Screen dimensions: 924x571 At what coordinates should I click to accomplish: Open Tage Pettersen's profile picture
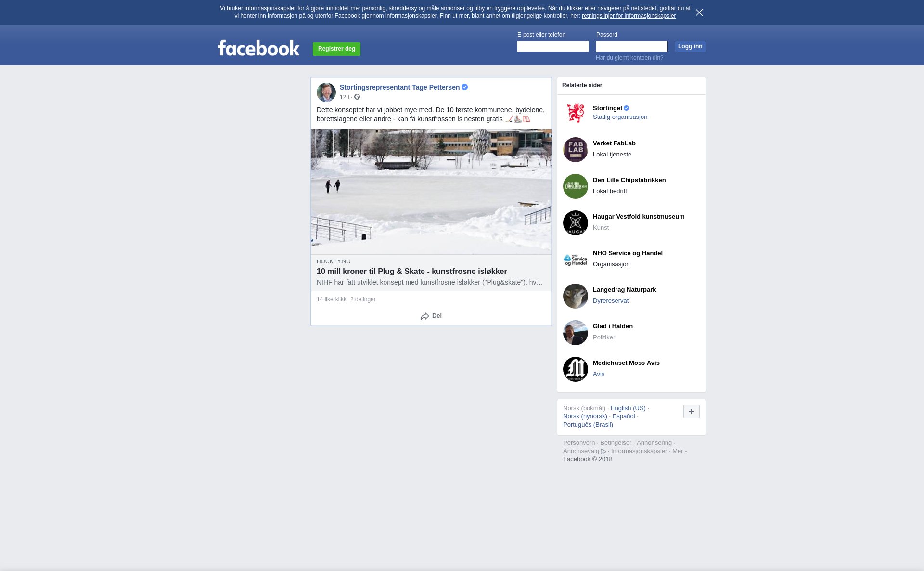pos(326,92)
